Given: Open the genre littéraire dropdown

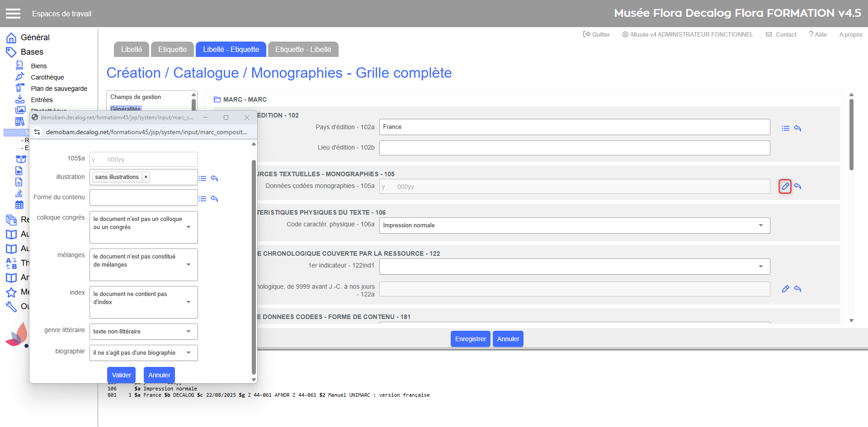Looking at the screenshot, I should (189, 332).
